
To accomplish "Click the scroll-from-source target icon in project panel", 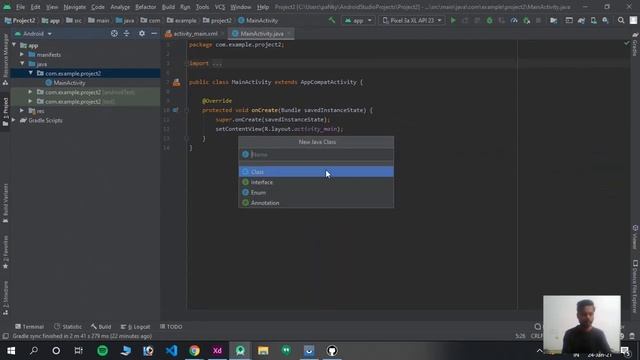I will [114, 33].
